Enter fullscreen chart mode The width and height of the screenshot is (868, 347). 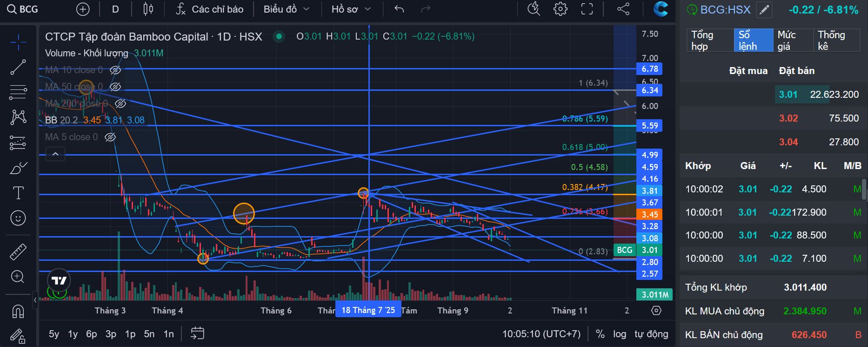[587, 9]
